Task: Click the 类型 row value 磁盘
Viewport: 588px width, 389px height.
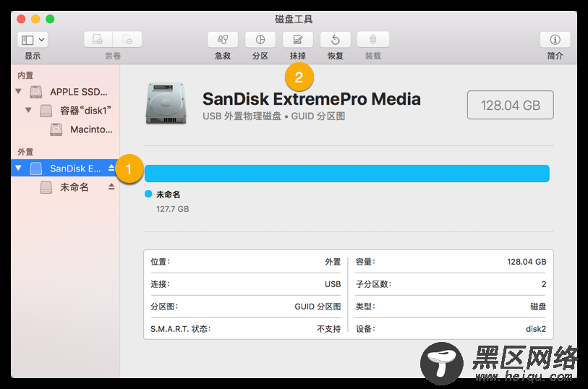Action: tap(538, 307)
